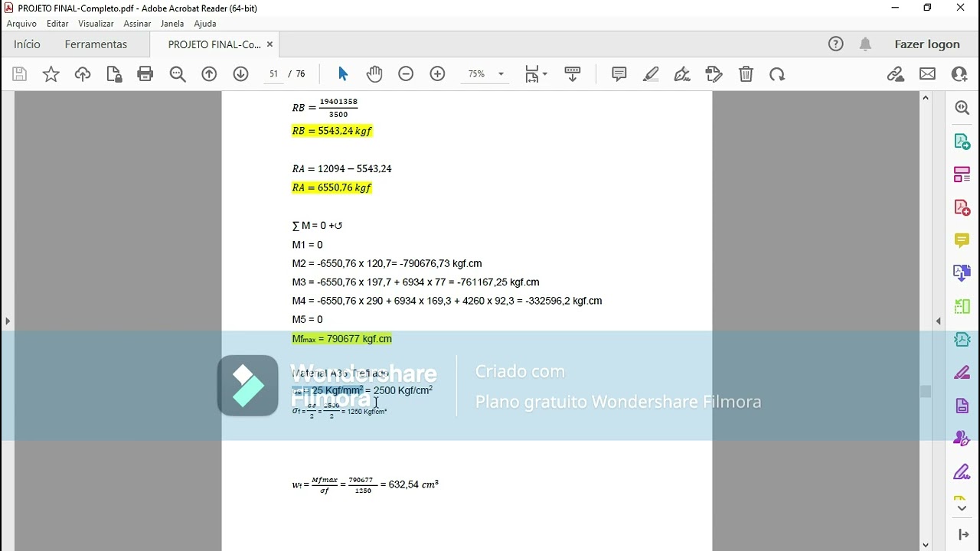Delete page using trash icon
The image size is (980, 551).
point(746,74)
